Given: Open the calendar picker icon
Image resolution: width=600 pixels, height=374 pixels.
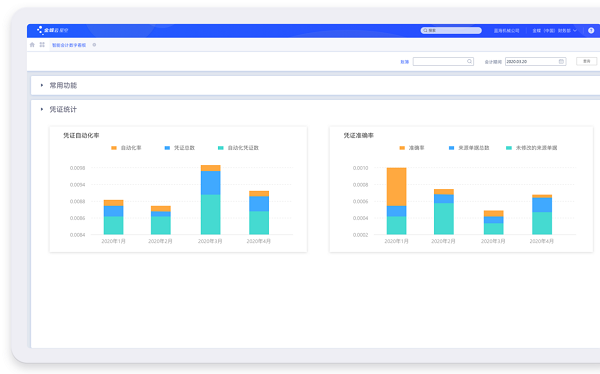Looking at the screenshot, I should coord(561,61).
